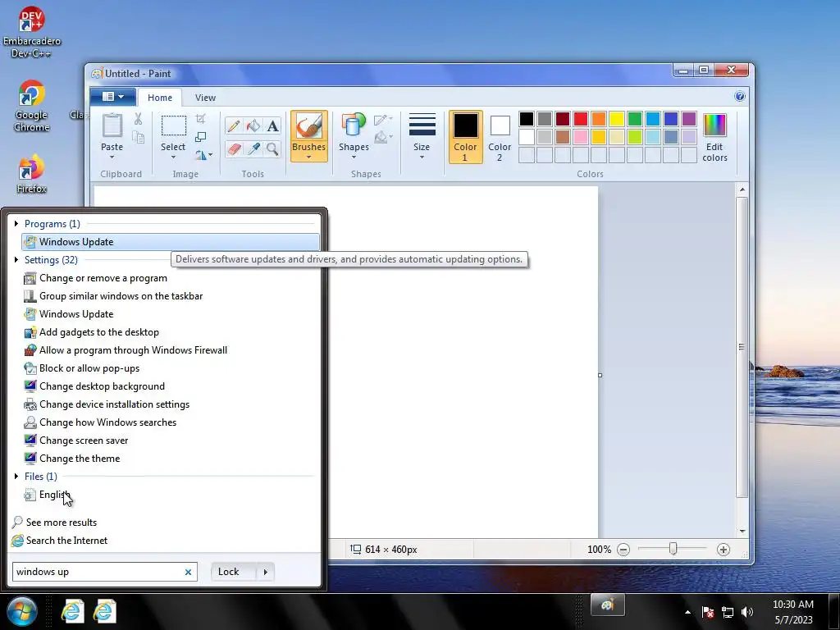840x630 pixels.
Task: Click the Lock button
Action: pos(234,572)
